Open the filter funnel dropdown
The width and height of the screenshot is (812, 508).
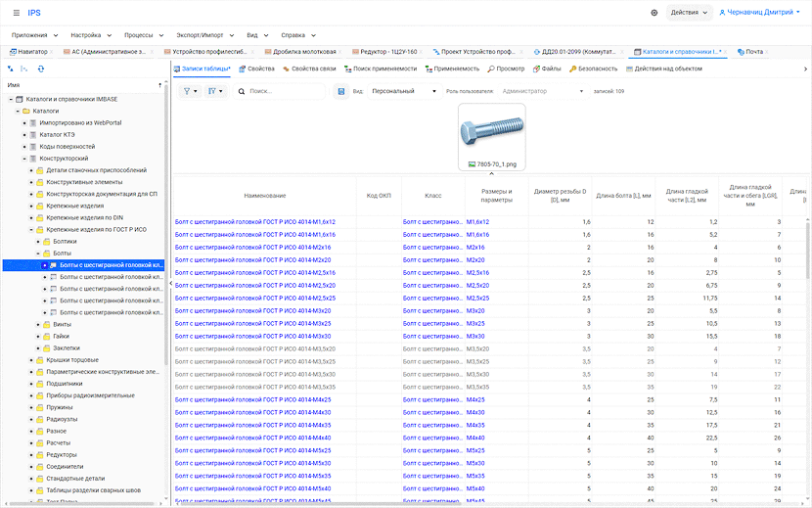(x=190, y=91)
